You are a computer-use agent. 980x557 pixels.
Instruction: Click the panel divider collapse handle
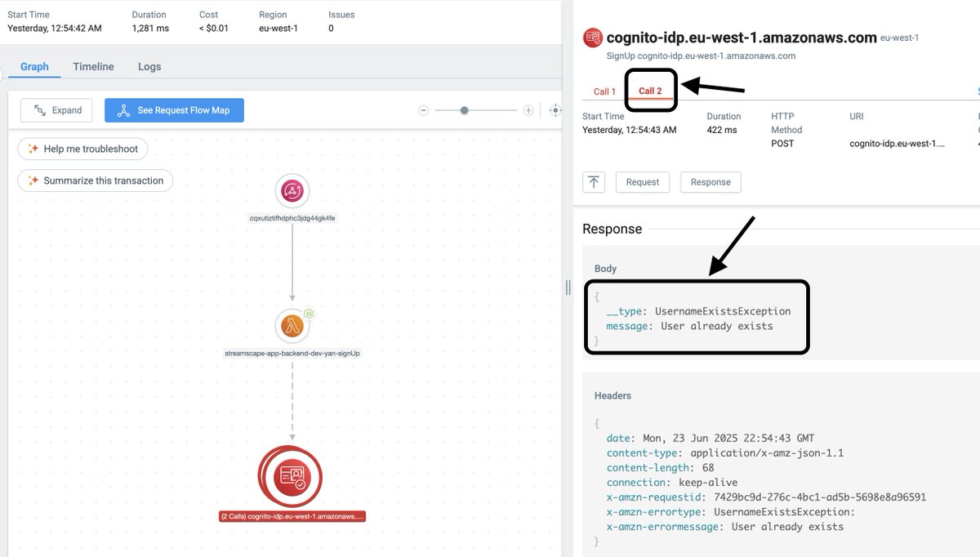click(x=568, y=287)
